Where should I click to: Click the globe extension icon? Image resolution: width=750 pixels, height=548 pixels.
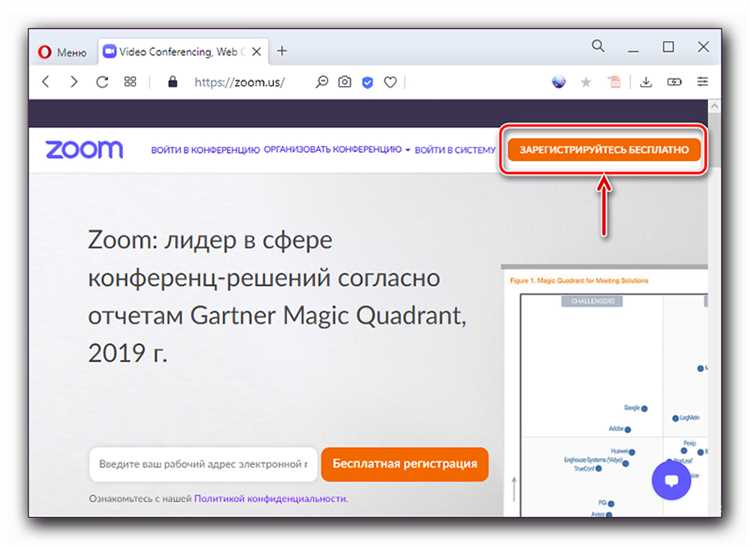pos(558,82)
